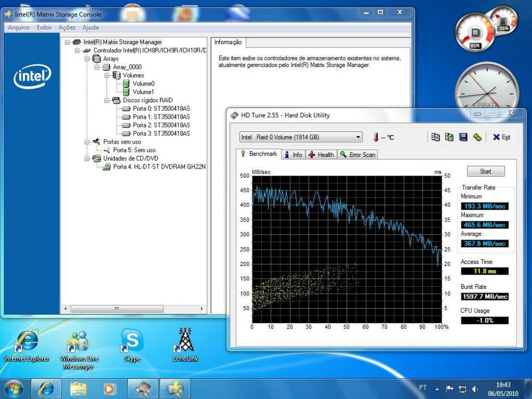Collapse the Volumes tree node
Viewport: 532px width, 399px height.
coord(107,76)
